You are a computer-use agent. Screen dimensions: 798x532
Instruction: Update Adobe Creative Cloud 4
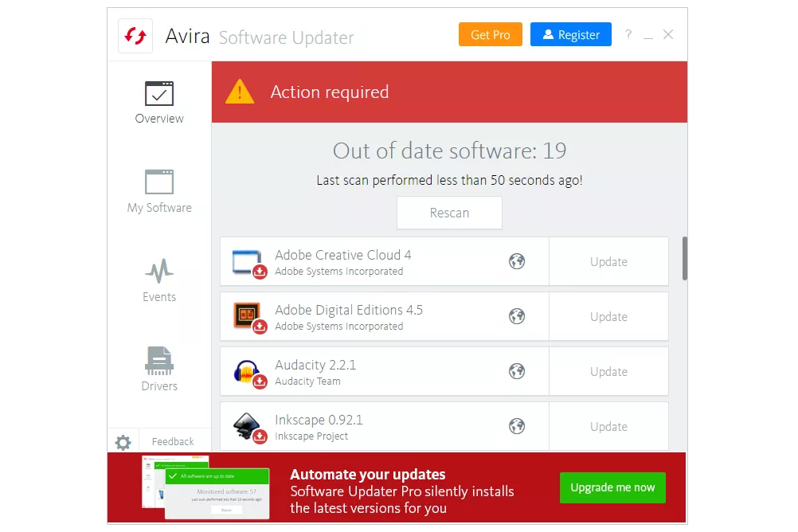(x=608, y=262)
